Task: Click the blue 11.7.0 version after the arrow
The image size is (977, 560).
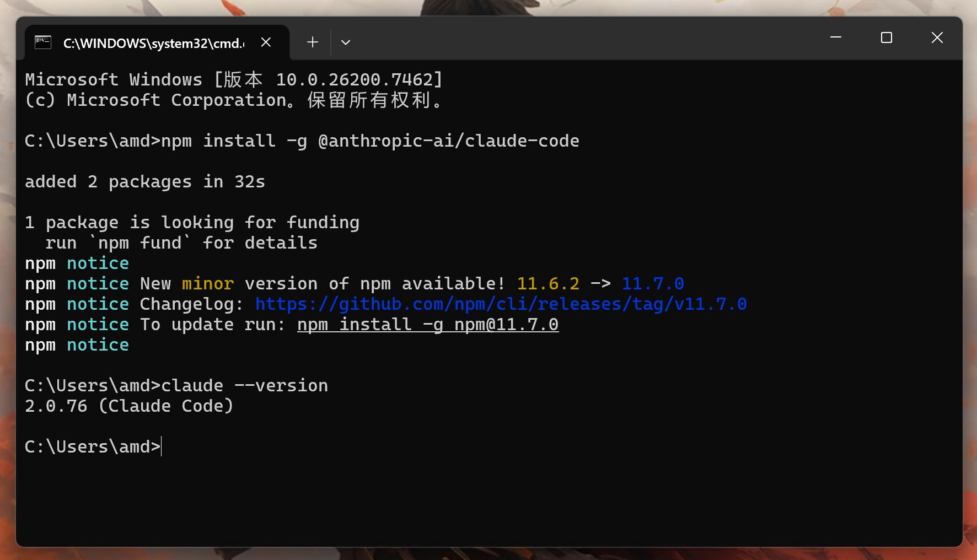Action: pyautogui.click(x=653, y=284)
